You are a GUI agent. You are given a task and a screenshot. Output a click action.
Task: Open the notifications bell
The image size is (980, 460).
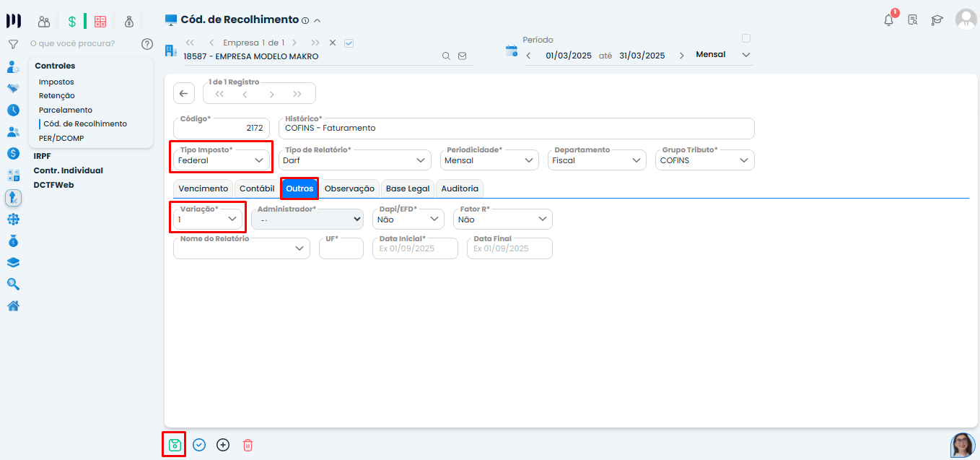coord(888,20)
